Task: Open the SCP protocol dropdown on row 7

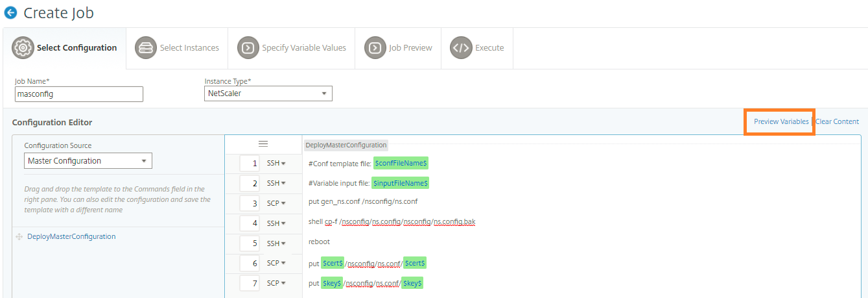Action: [276, 283]
